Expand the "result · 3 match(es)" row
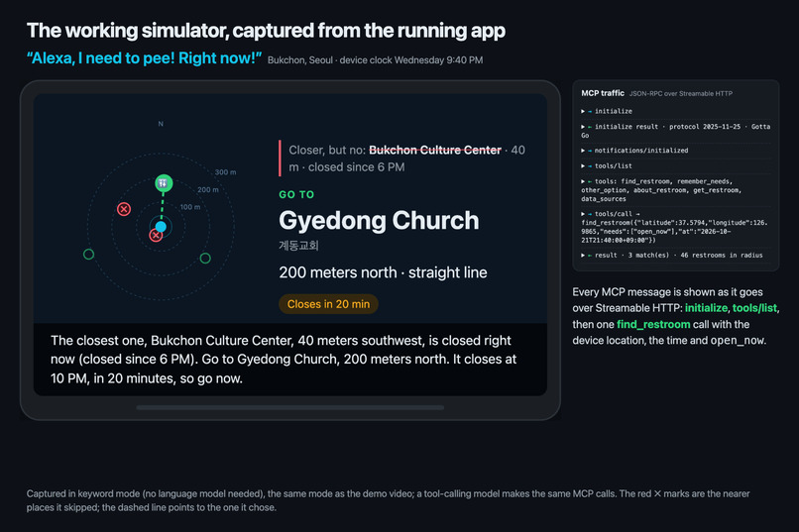Screen dimensions: 799x532 coord(676,255)
